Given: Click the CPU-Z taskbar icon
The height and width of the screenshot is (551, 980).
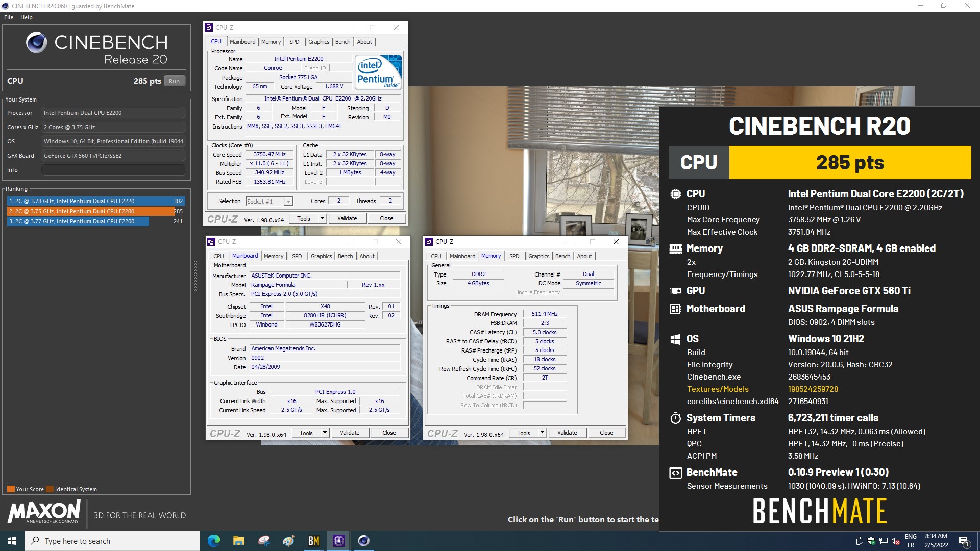Looking at the screenshot, I should (339, 541).
